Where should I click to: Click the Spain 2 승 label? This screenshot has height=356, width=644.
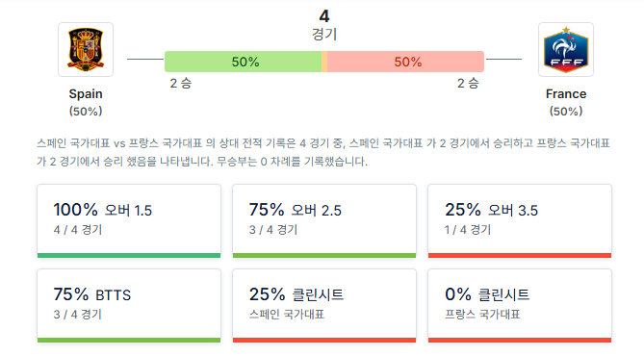coord(181,84)
